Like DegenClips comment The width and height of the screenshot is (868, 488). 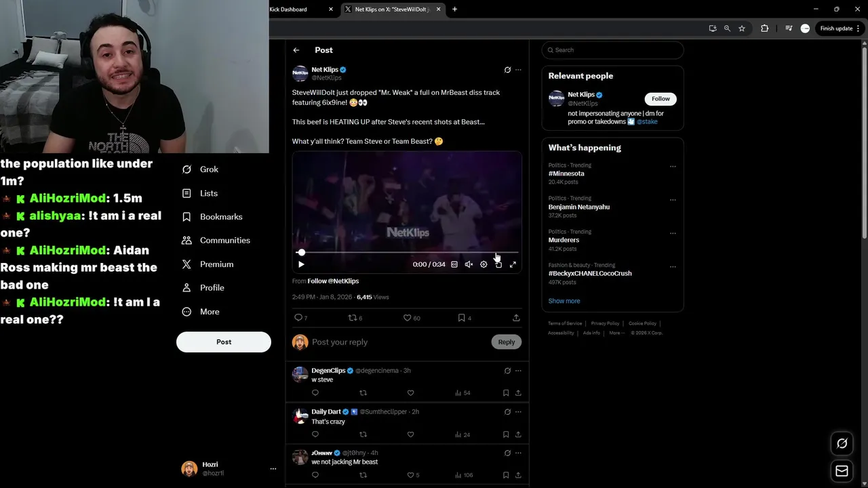[410, 393]
